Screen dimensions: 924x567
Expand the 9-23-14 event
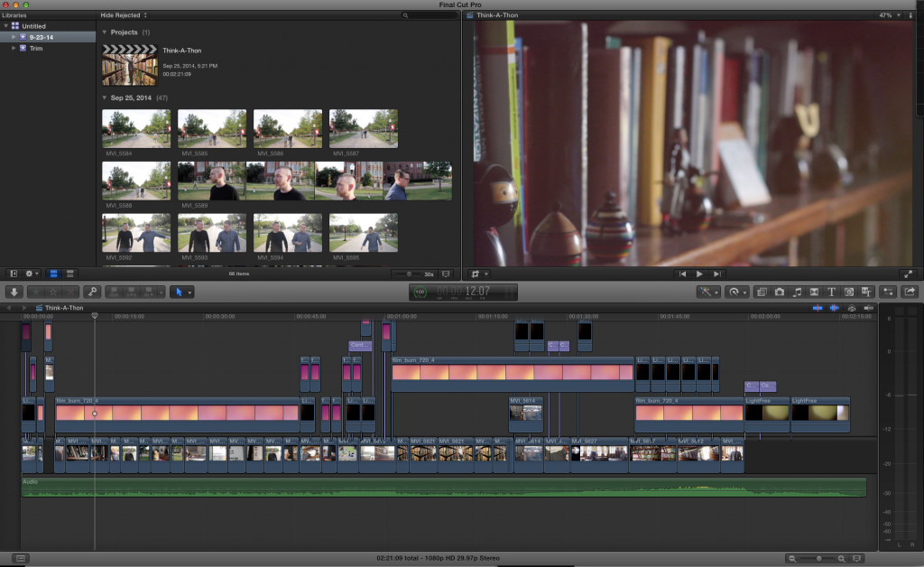click(x=14, y=37)
